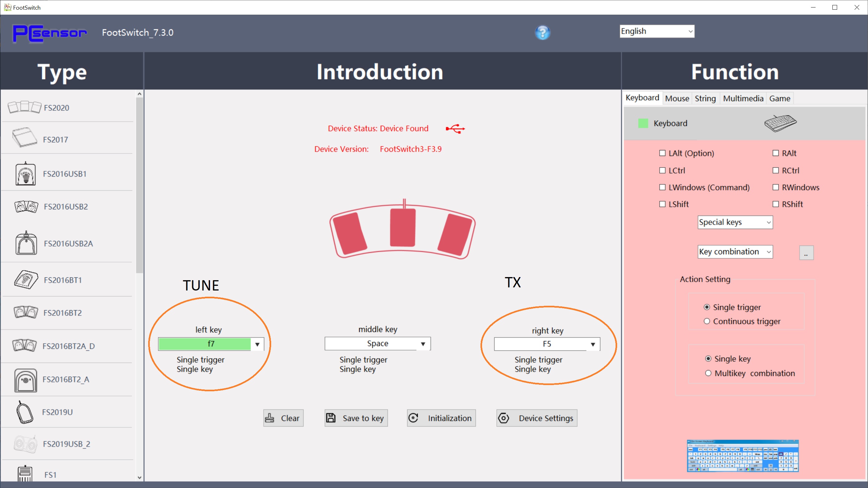The image size is (868, 488).
Task: Click the Device Settings button
Action: (536, 418)
